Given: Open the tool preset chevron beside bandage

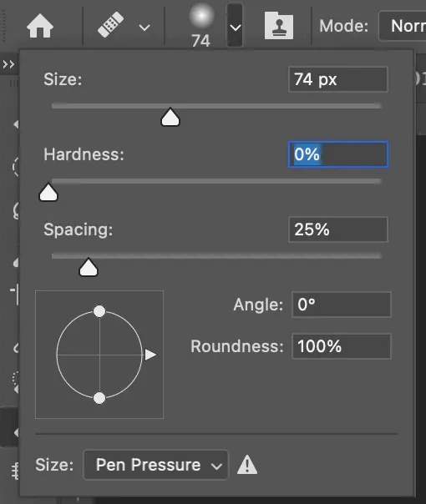Looking at the screenshot, I should (x=145, y=28).
